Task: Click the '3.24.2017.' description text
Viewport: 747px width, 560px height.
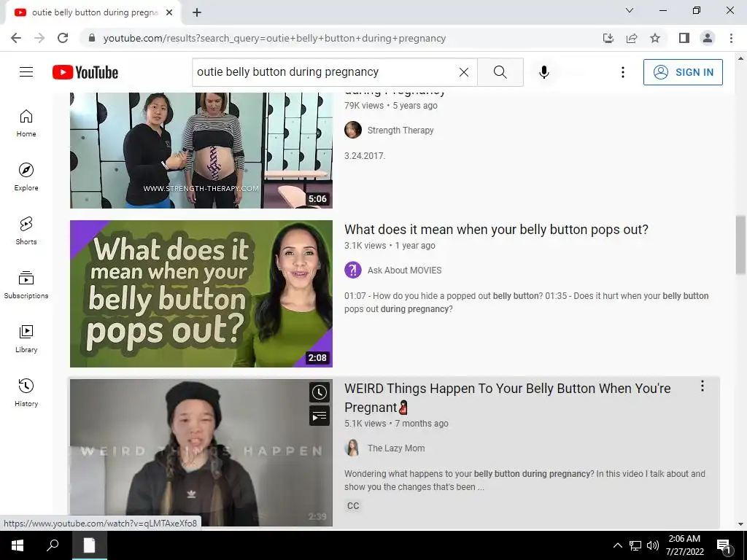Action: [365, 156]
